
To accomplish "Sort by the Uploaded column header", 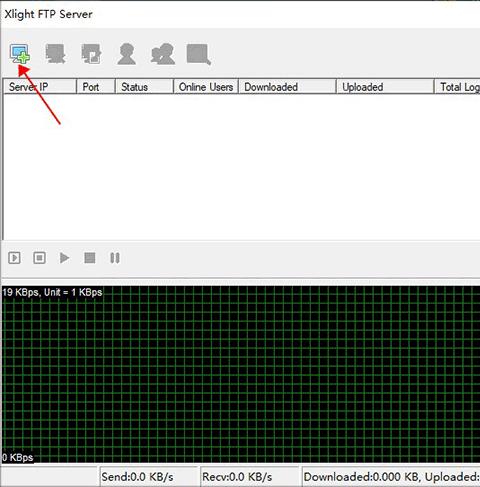I will (x=385, y=87).
